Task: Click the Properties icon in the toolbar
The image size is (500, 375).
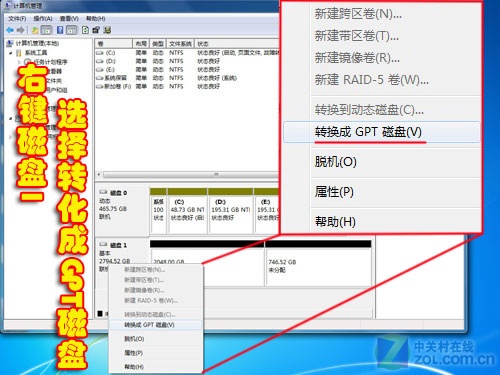Action: tap(96, 30)
